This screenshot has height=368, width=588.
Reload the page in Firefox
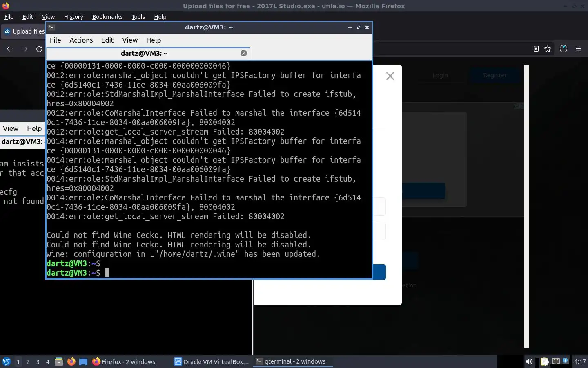(x=39, y=49)
